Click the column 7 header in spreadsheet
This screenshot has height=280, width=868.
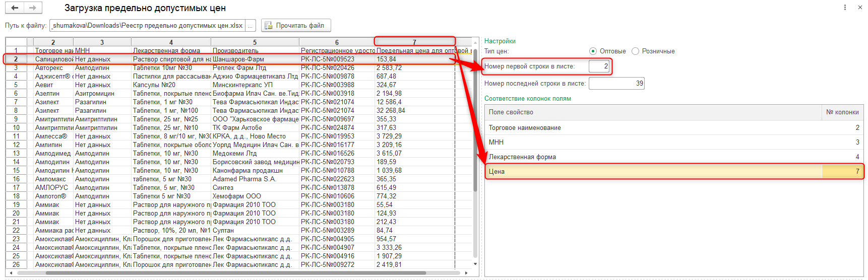(x=414, y=42)
